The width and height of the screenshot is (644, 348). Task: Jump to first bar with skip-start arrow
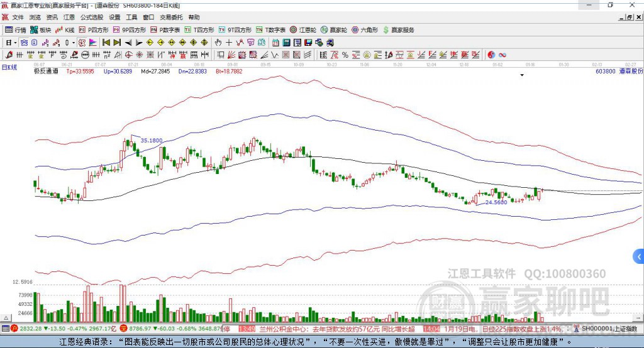(x=106, y=43)
